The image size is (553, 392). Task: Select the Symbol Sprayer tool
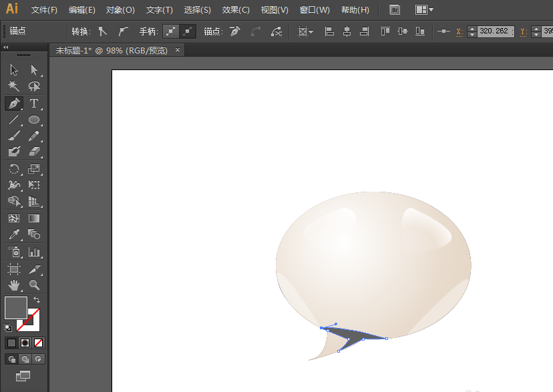coord(14,252)
